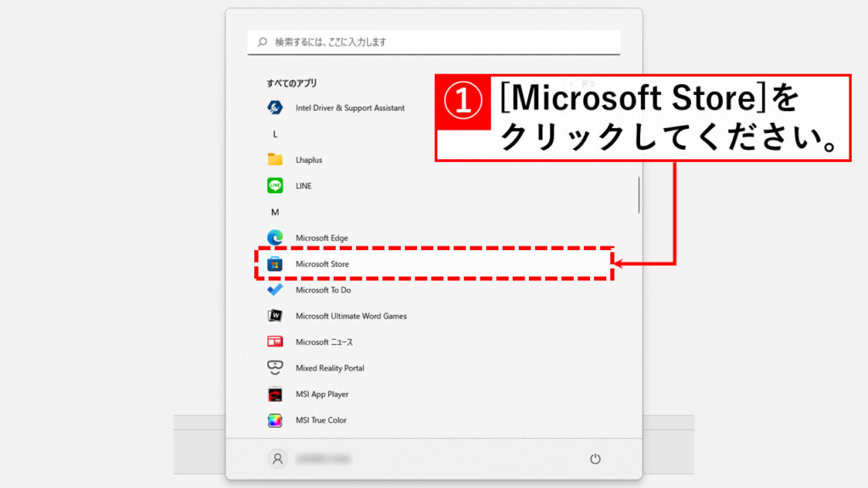Click the letter L group header

point(275,134)
